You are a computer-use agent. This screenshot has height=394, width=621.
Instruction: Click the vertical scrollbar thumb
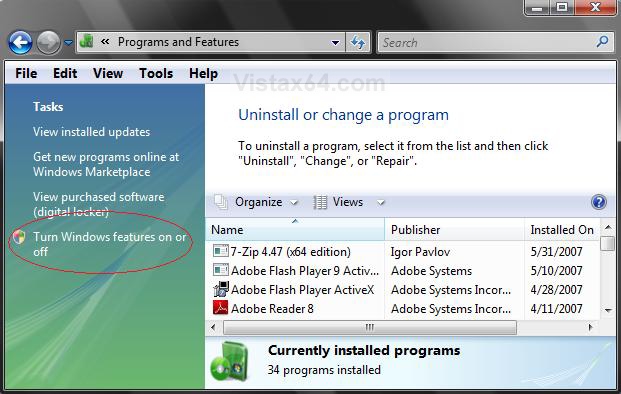click(608, 243)
